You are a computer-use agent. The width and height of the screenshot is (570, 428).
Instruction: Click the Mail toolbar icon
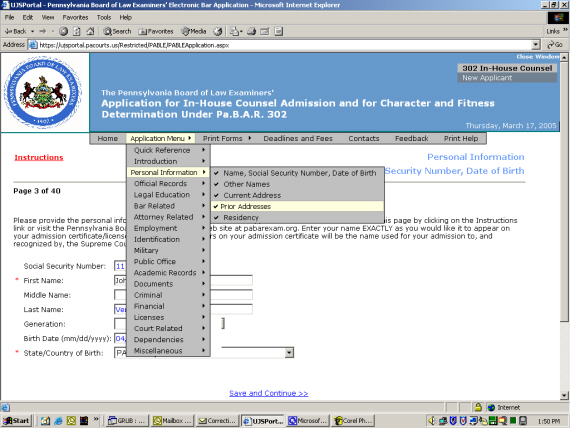click(234, 31)
